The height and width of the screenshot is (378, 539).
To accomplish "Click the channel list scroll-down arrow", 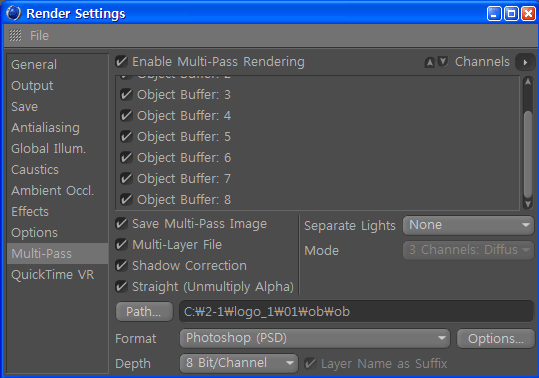I will tap(528, 203).
